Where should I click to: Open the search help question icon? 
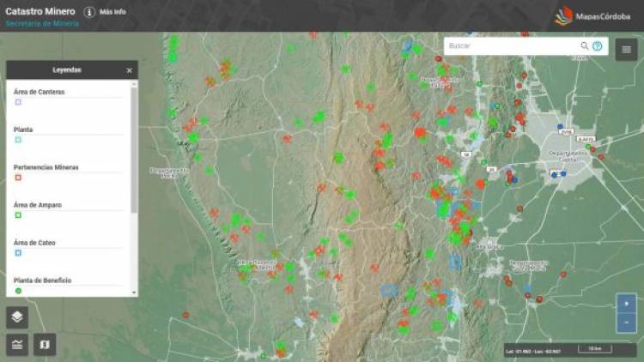597,46
